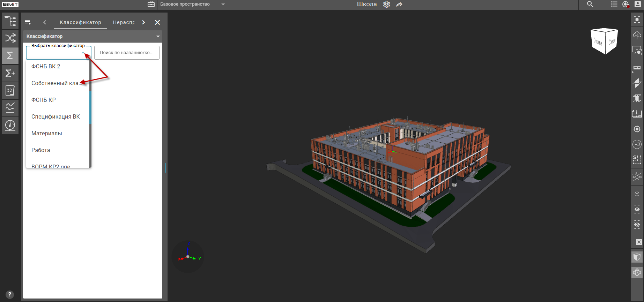The width and height of the screenshot is (644, 302).
Task: Click the share arrow next to Школа
Action: coord(399,5)
